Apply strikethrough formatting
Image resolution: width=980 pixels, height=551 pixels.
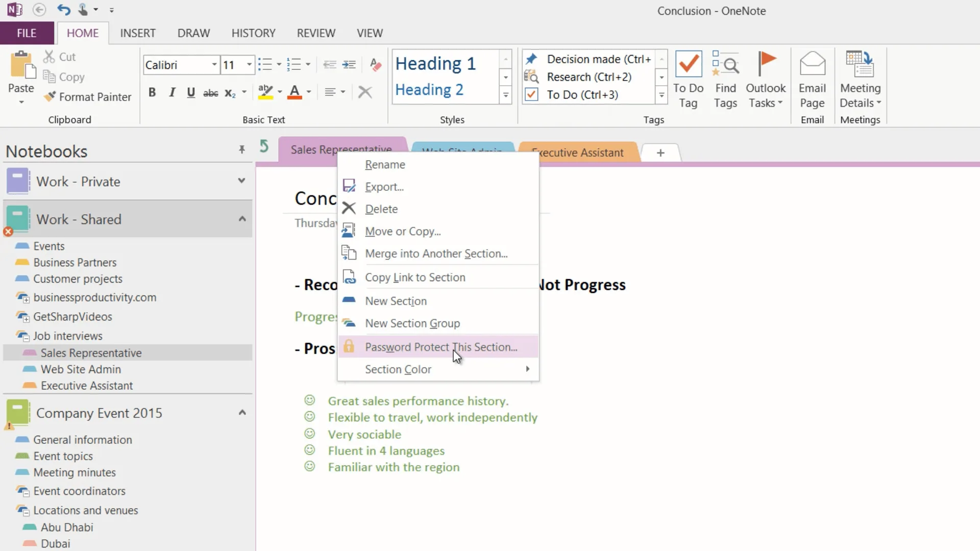coord(210,93)
